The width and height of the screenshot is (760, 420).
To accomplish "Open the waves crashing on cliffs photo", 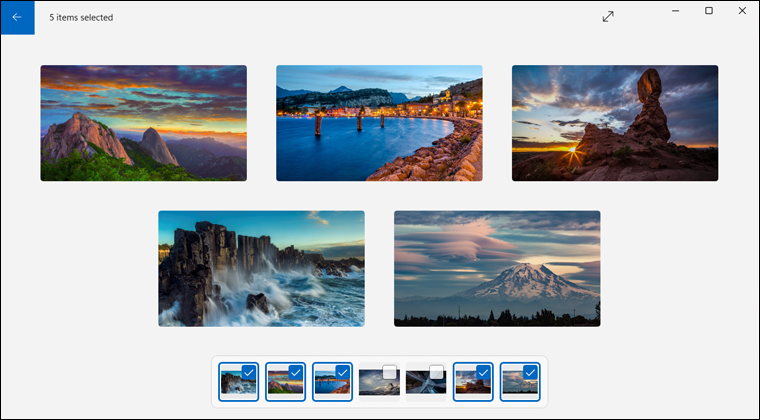I will [261, 268].
